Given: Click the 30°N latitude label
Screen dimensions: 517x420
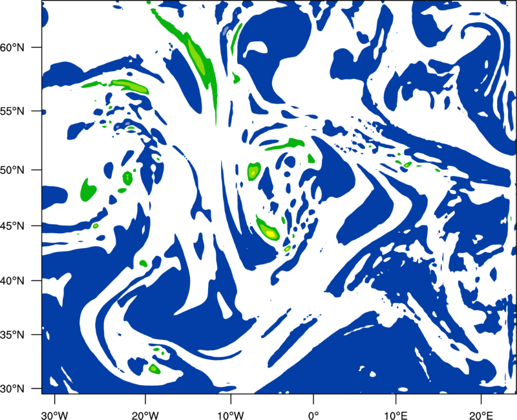Looking at the screenshot, I should (x=12, y=388).
